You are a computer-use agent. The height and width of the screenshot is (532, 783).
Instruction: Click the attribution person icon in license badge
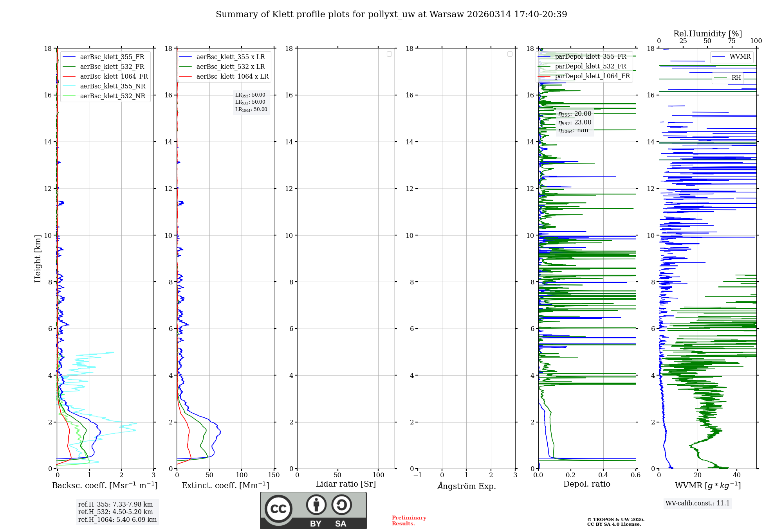[316, 505]
